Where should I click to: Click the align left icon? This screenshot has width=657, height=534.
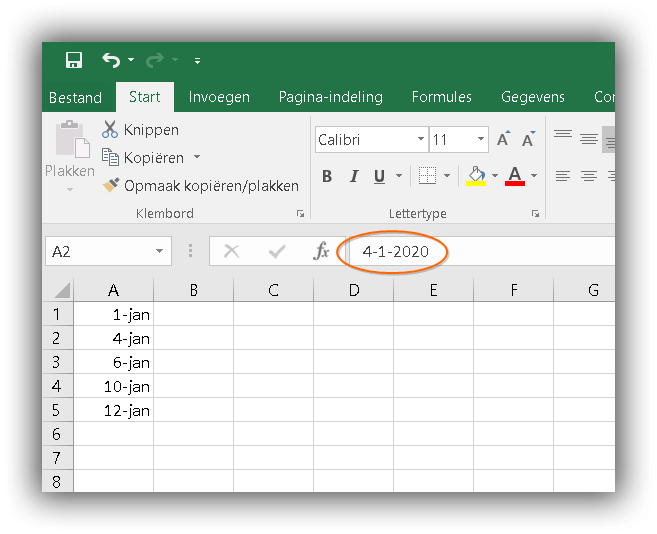coord(563,176)
